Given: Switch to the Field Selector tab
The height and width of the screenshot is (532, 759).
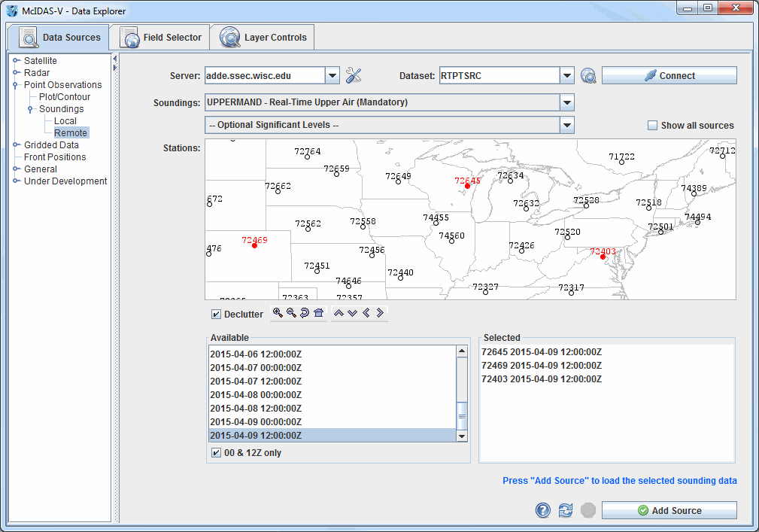Looking at the screenshot, I should 160,38.
